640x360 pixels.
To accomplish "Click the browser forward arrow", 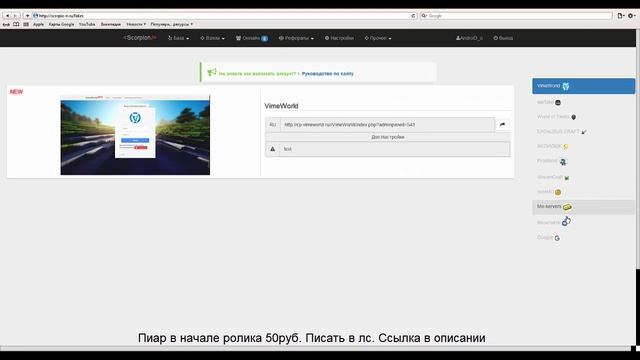I will point(15,16).
